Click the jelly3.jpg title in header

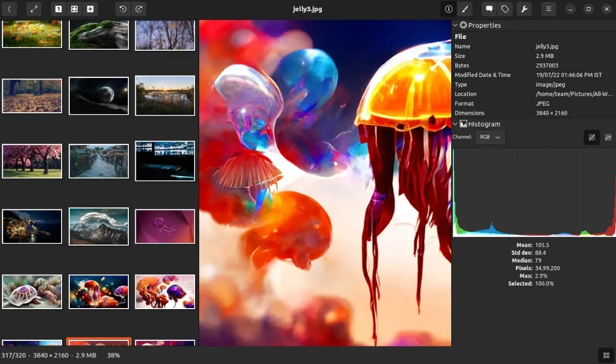click(x=307, y=9)
